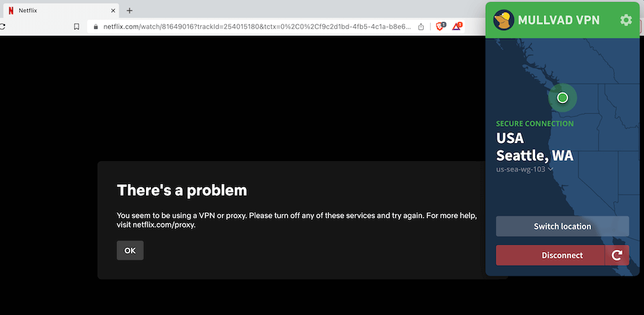The width and height of the screenshot is (644, 315).
Task: Click the green location dot on map
Action: coord(562,98)
